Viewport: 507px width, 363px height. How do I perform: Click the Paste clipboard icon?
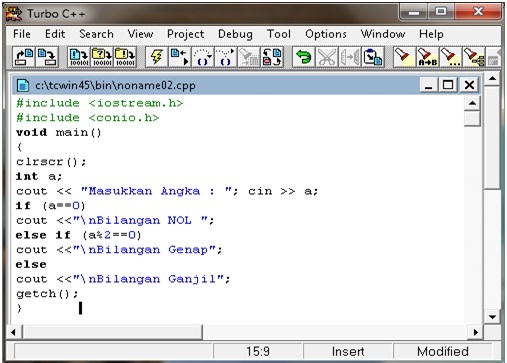point(373,57)
